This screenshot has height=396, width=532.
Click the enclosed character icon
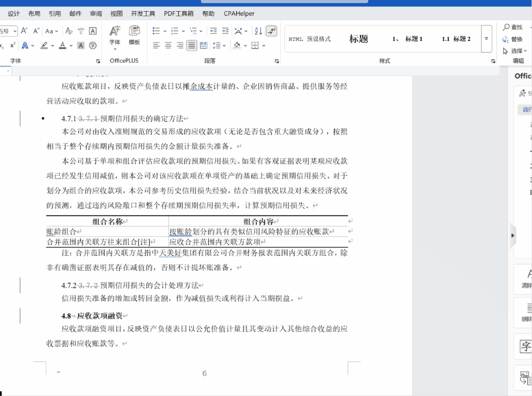[x=92, y=46]
